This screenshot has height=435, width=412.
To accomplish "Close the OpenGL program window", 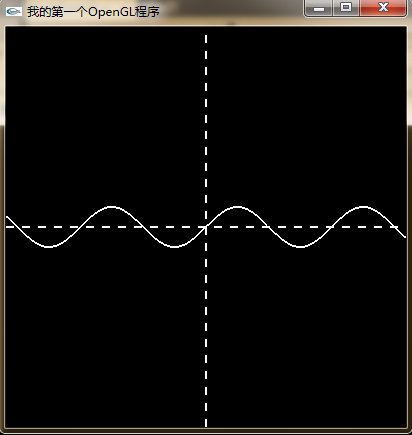I will tap(383, 8).
